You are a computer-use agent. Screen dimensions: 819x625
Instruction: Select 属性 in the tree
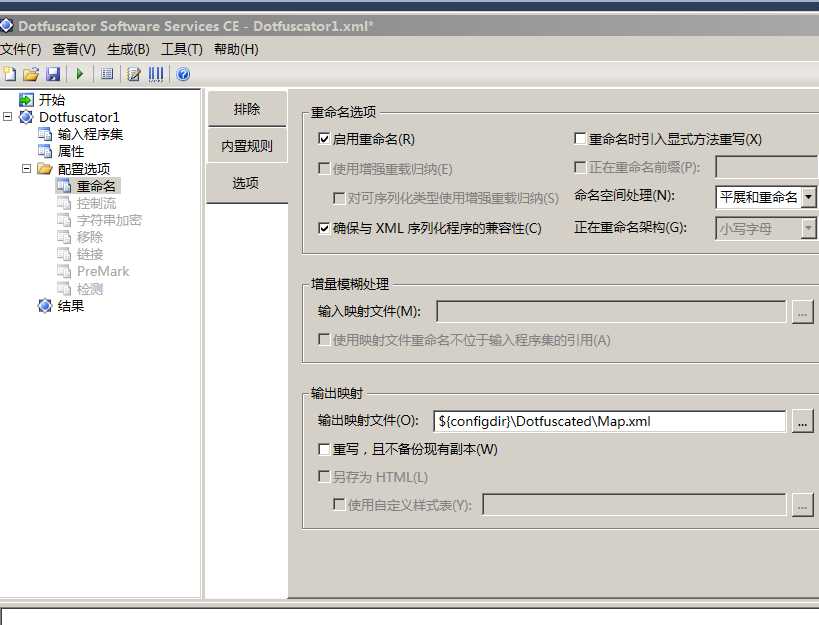(x=71, y=151)
